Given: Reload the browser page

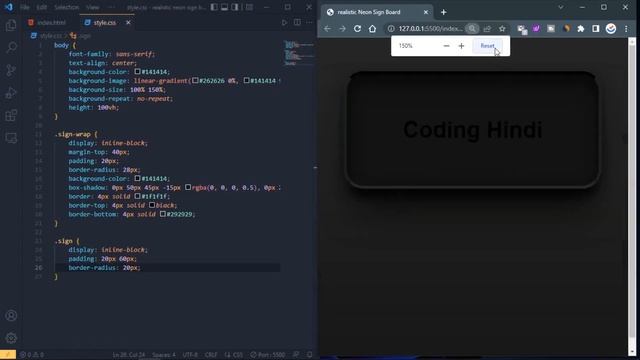Looking at the screenshot, I should 358,29.
